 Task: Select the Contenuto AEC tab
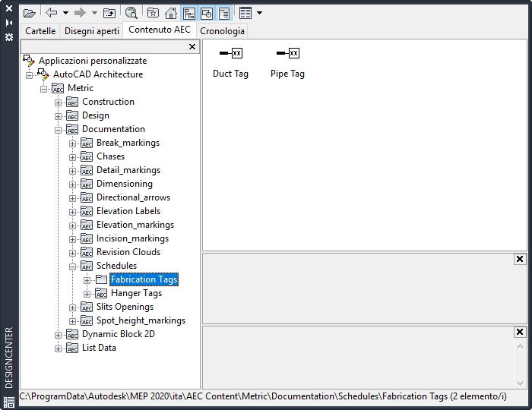click(160, 30)
